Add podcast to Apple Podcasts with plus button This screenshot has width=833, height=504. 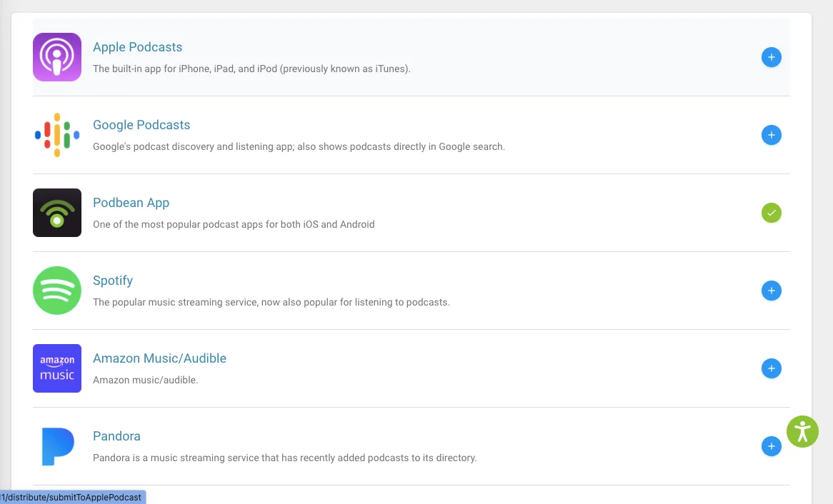(x=771, y=57)
